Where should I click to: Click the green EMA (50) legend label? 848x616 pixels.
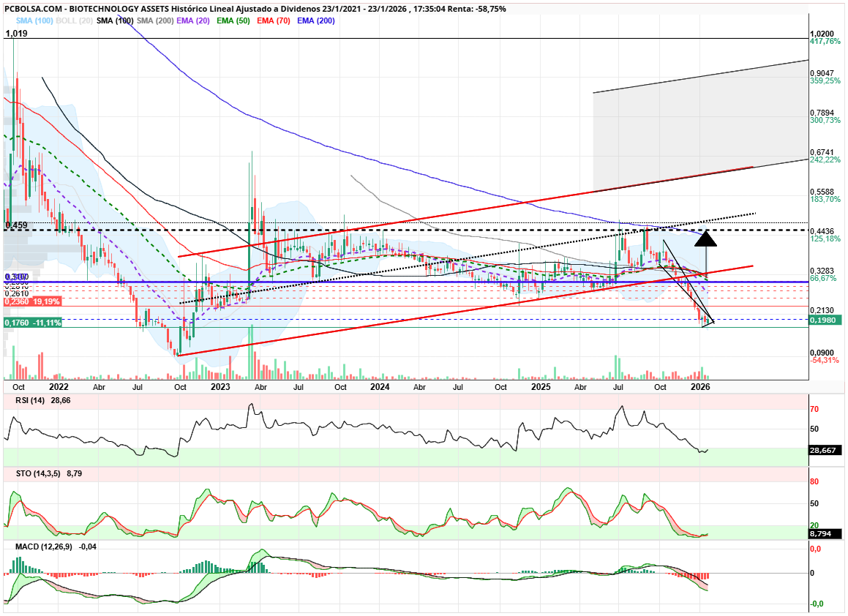[x=233, y=20]
